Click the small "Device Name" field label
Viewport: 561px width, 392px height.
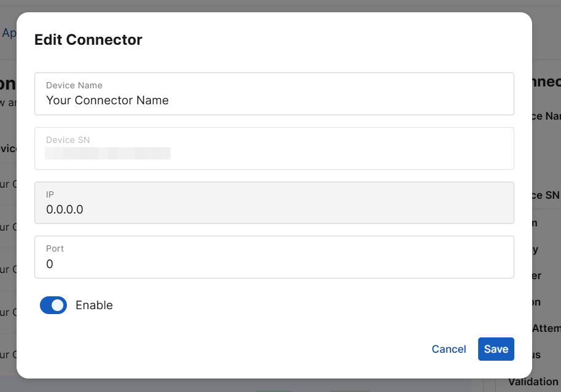(74, 85)
